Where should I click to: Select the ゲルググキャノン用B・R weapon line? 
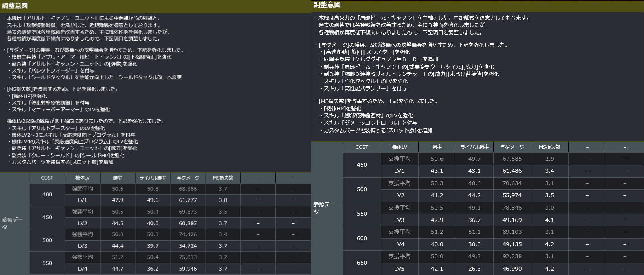click(x=381, y=59)
